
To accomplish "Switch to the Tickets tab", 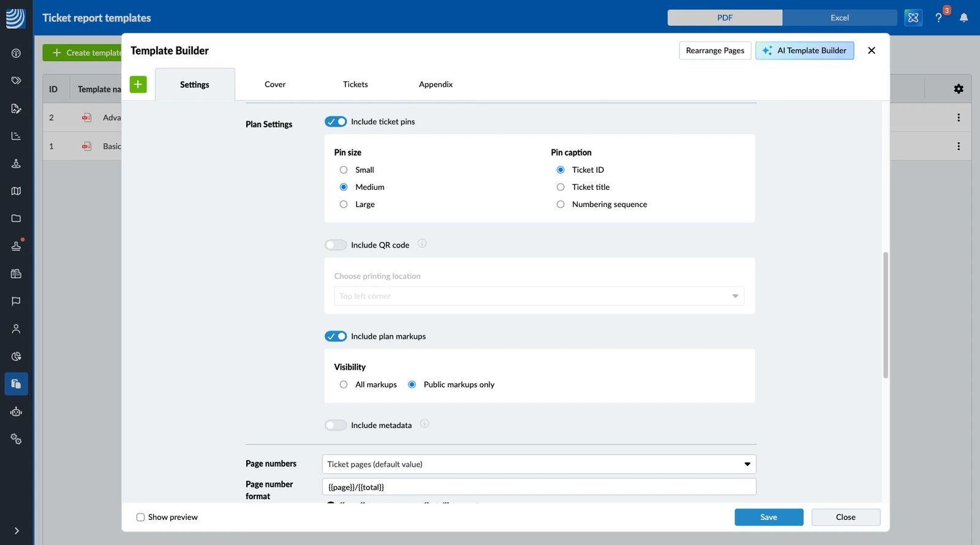I will pyautogui.click(x=355, y=85).
